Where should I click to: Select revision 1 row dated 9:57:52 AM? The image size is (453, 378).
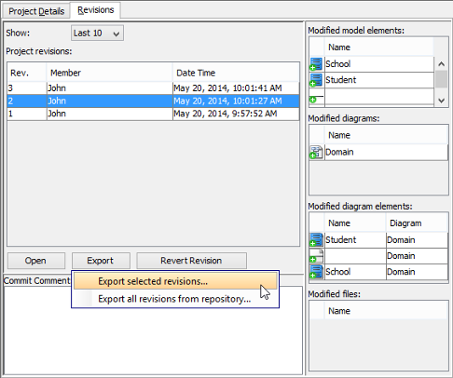tap(153, 114)
